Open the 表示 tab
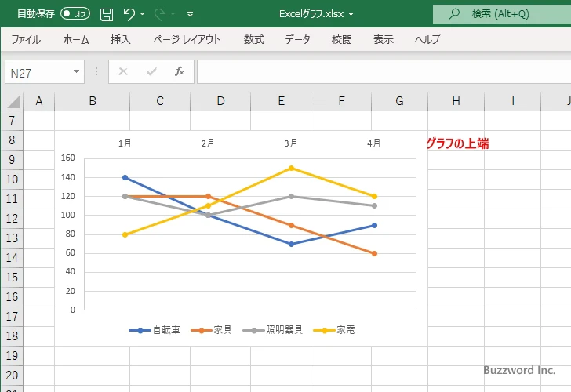This screenshot has height=392, width=571. click(383, 39)
